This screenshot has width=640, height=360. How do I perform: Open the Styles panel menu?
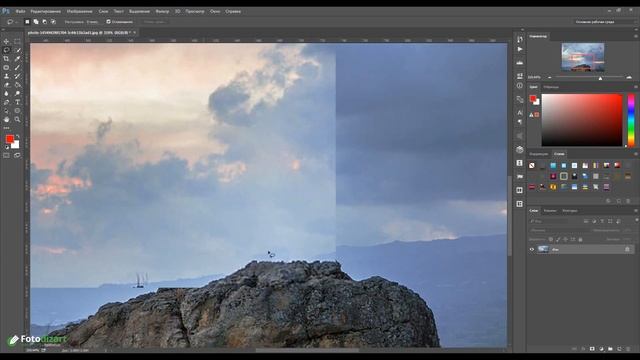(x=636, y=154)
